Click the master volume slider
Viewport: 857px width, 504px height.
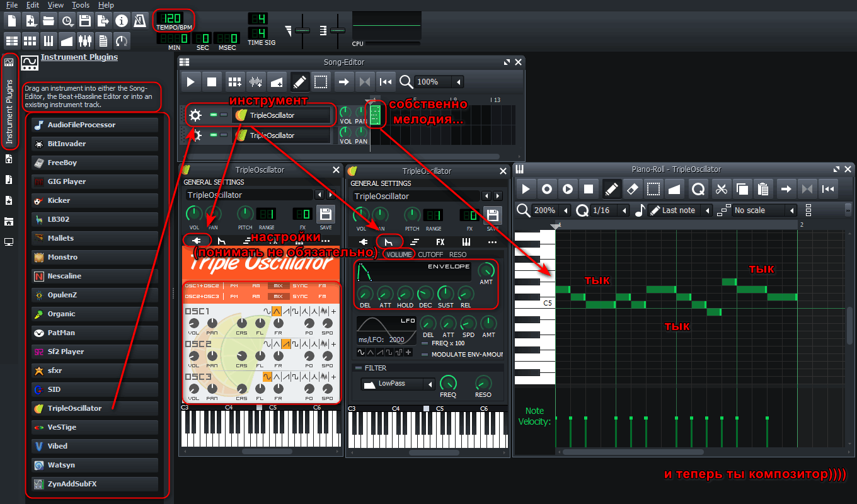point(302,30)
